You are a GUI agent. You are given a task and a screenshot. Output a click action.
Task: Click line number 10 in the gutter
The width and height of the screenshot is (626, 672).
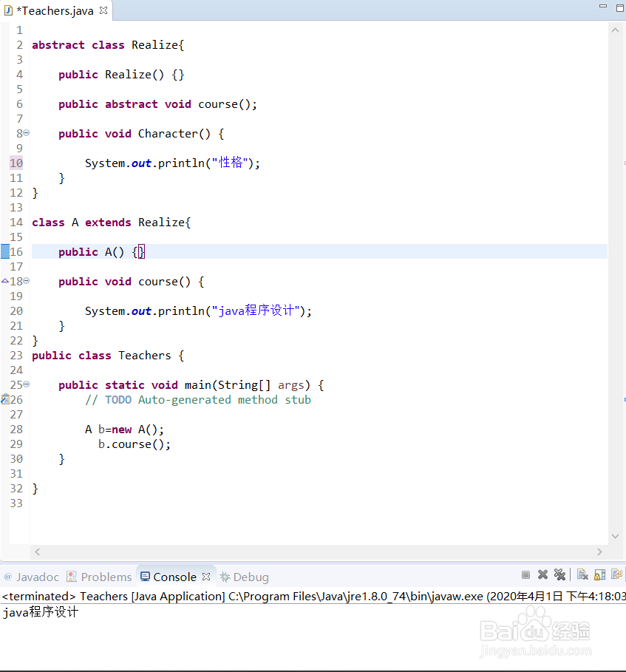click(16, 163)
